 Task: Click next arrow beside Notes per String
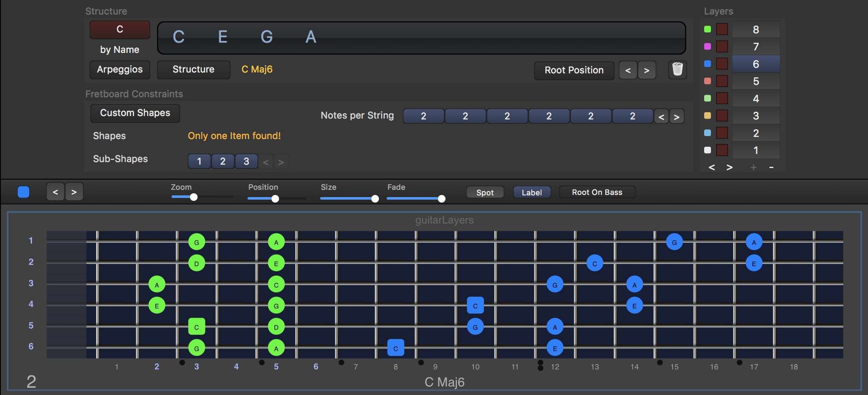676,116
